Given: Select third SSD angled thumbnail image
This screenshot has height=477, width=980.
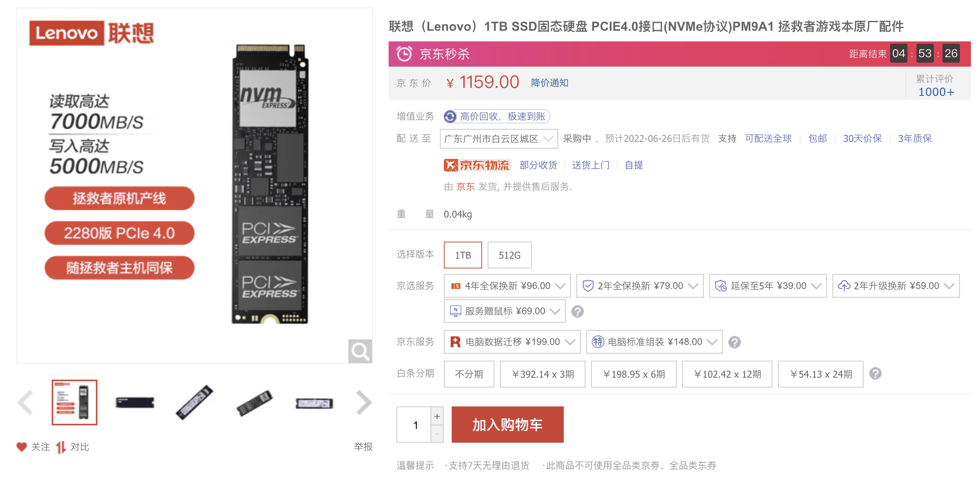Looking at the screenshot, I should click(x=195, y=402).
